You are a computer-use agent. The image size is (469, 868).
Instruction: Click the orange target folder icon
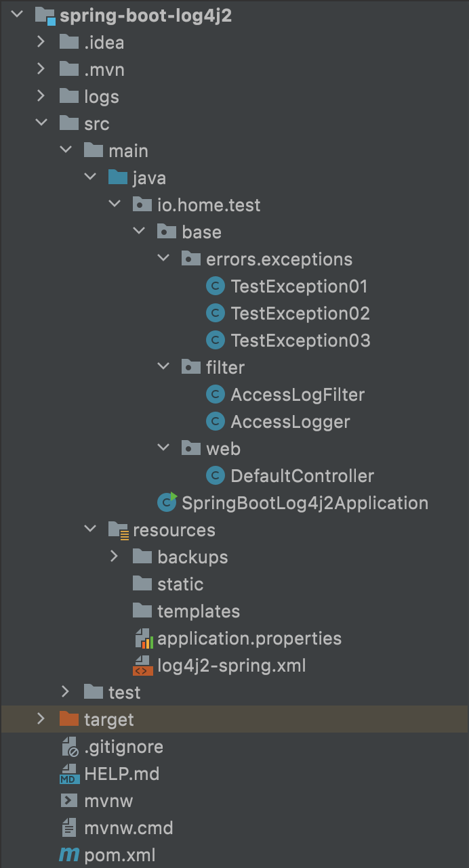(69, 719)
